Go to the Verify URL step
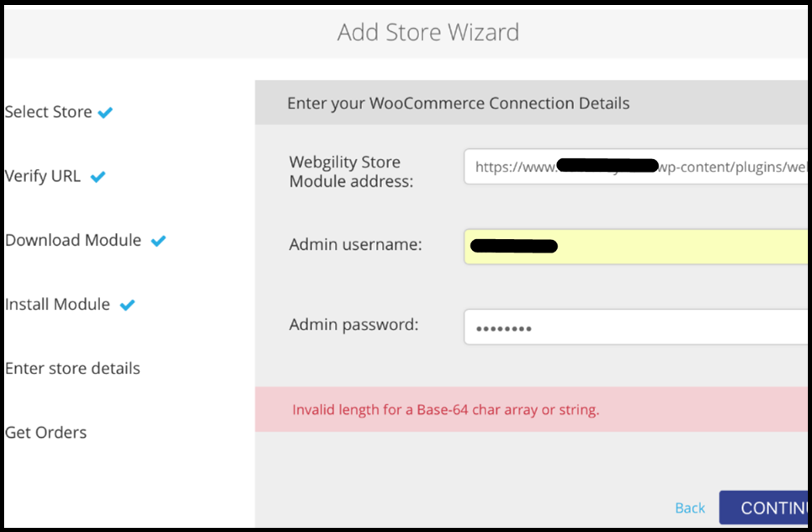Image resolution: width=812 pixels, height=532 pixels. [43, 176]
